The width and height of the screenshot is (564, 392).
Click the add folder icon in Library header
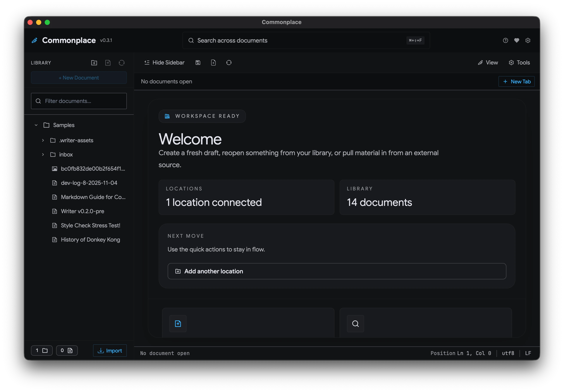pos(94,63)
